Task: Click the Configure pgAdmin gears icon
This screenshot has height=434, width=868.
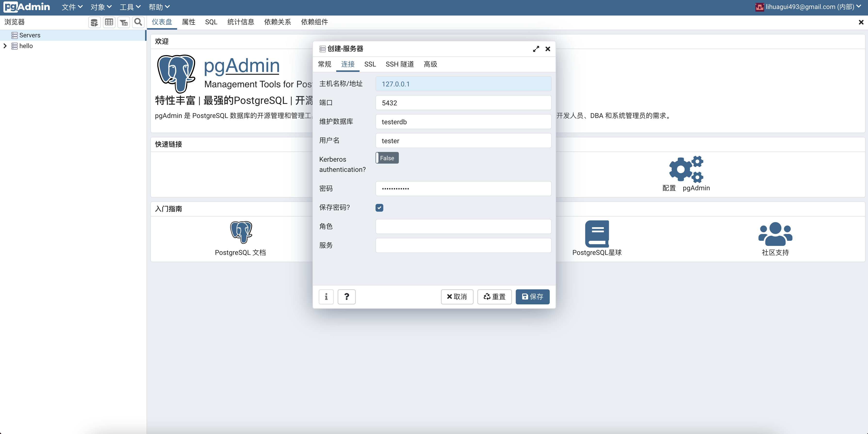Action: tap(686, 169)
